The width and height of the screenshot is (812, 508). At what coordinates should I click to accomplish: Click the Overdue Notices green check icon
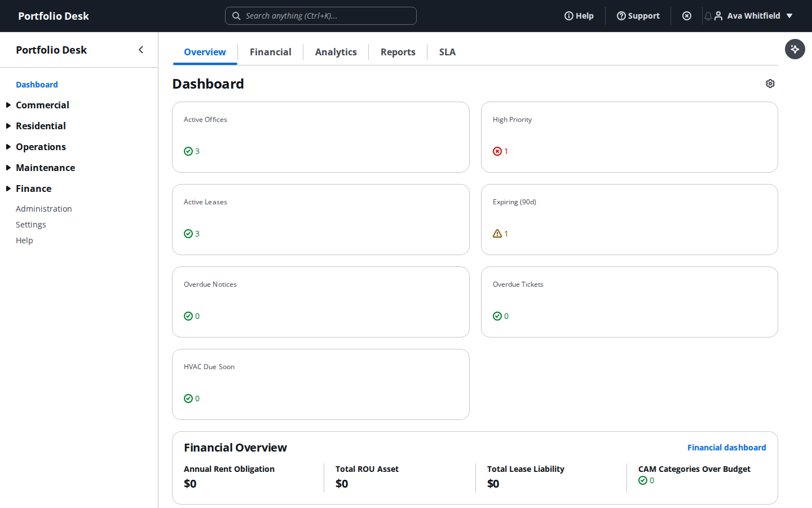[x=188, y=316]
